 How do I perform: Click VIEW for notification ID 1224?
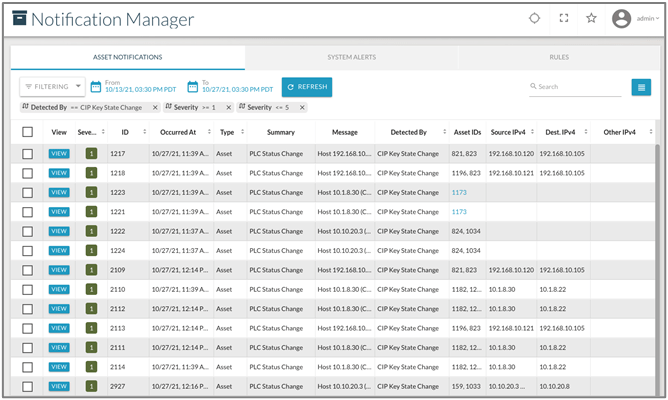tap(59, 250)
